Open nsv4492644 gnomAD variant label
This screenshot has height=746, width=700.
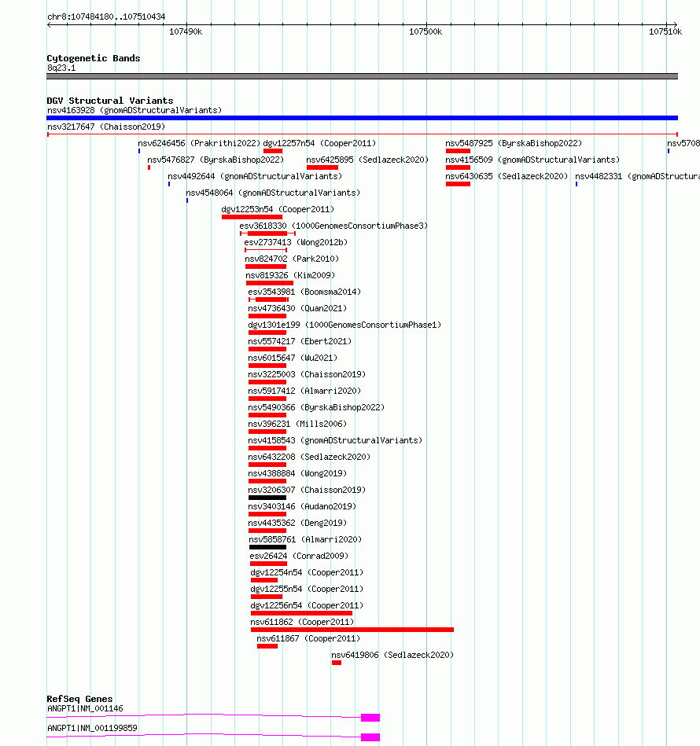[x=255, y=177]
